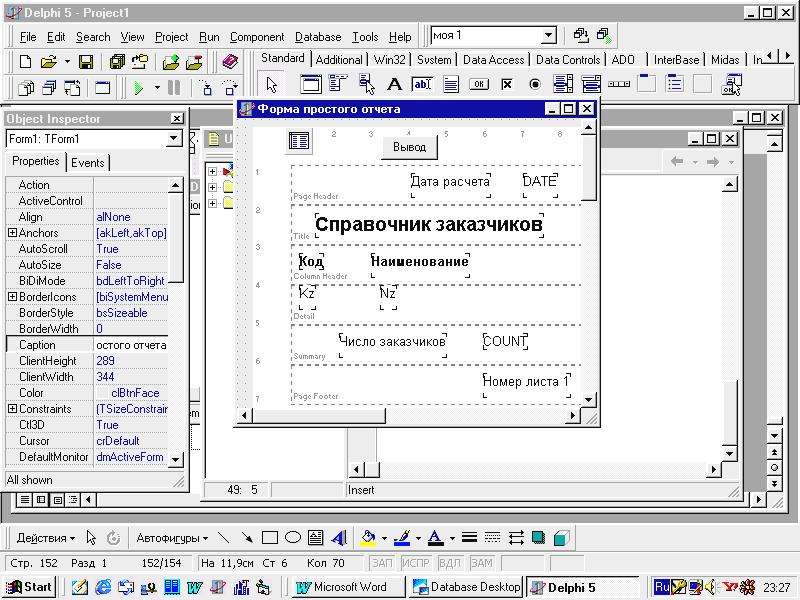800x600 pixels.
Task: Click the New file icon in Delphi toolbar
Action: click(25, 62)
